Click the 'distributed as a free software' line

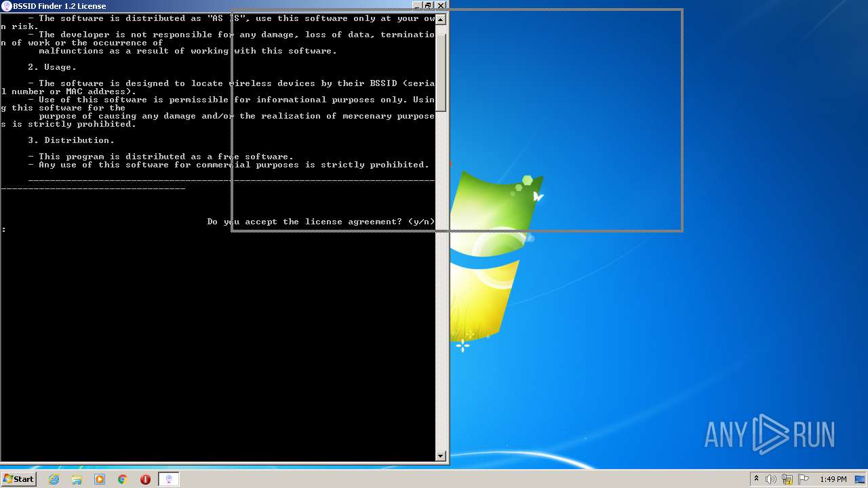click(x=161, y=157)
